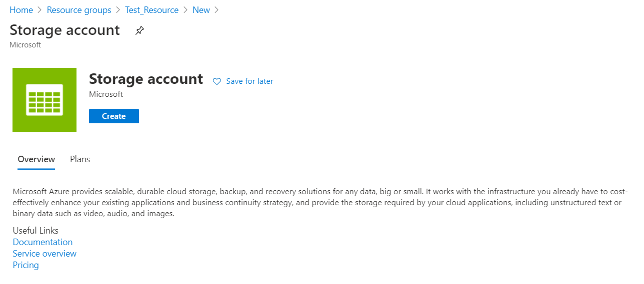The width and height of the screenshot is (644, 284).
Task: Click the Useful Links heading
Action: pyautogui.click(x=35, y=231)
